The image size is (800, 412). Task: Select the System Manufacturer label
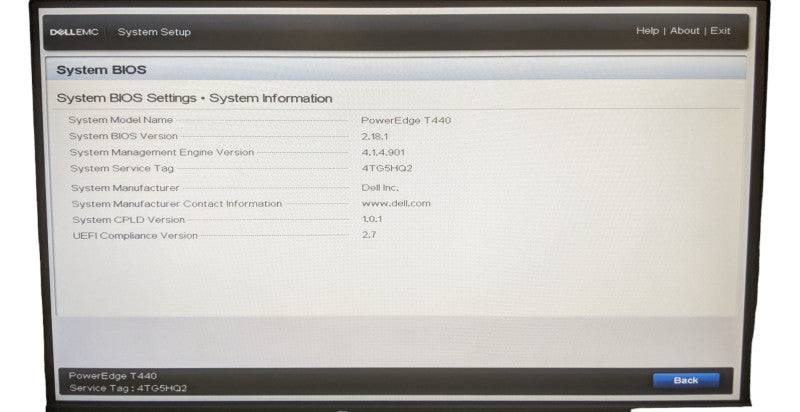[x=125, y=188]
